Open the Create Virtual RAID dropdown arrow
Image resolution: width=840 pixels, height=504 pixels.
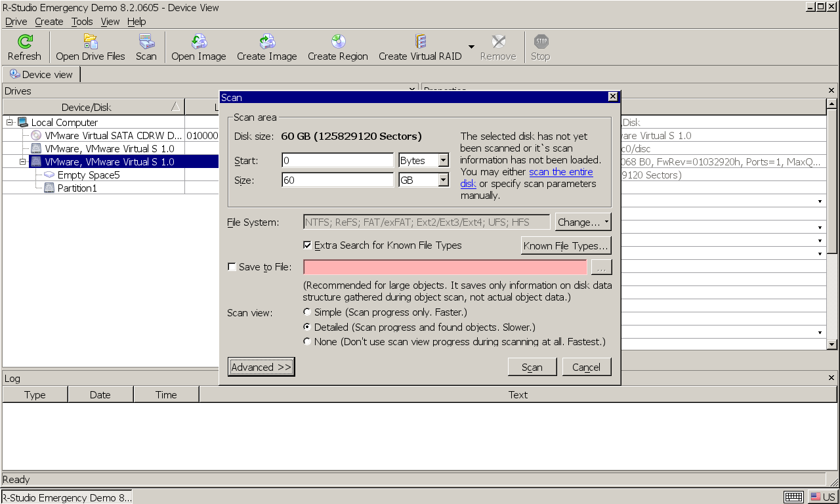[471, 47]
